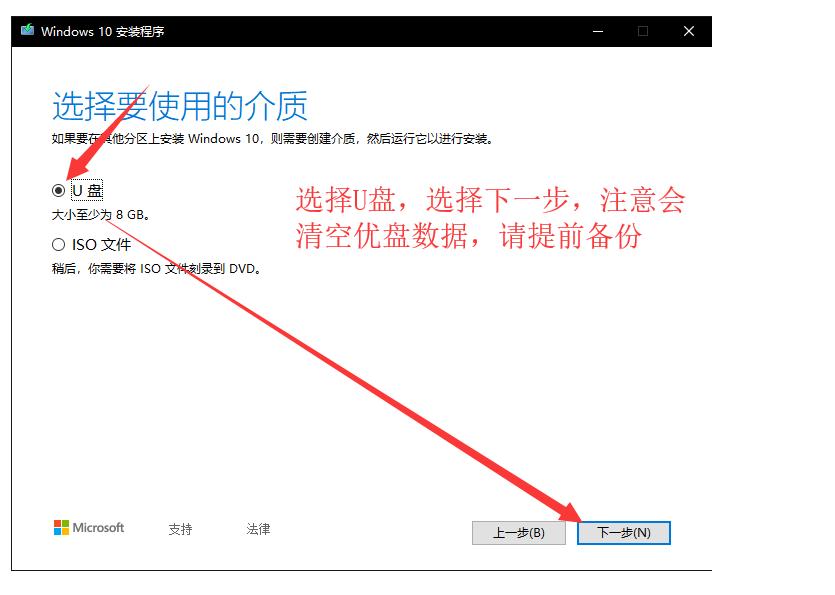Click the 上一步(B) button

[518, 533]
